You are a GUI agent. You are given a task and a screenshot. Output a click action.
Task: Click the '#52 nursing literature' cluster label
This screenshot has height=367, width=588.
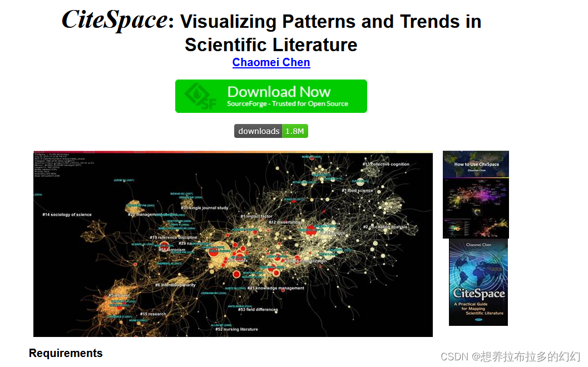[x=236, y=329]
